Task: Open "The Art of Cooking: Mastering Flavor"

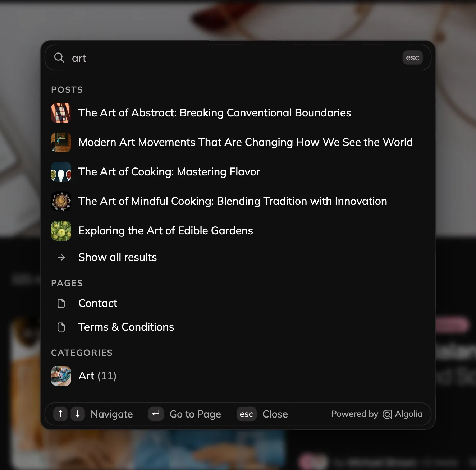Action: click(169, 172)
